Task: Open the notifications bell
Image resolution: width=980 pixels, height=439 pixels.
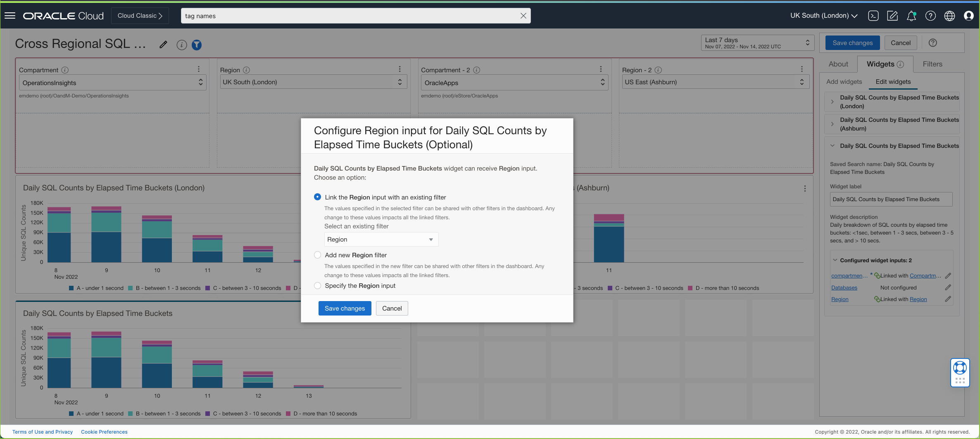Action: tap(912, 15)
